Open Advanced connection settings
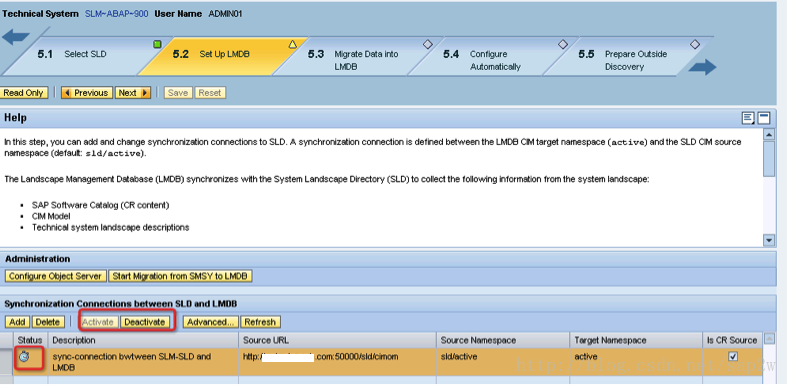 click(x=211, y=322)
